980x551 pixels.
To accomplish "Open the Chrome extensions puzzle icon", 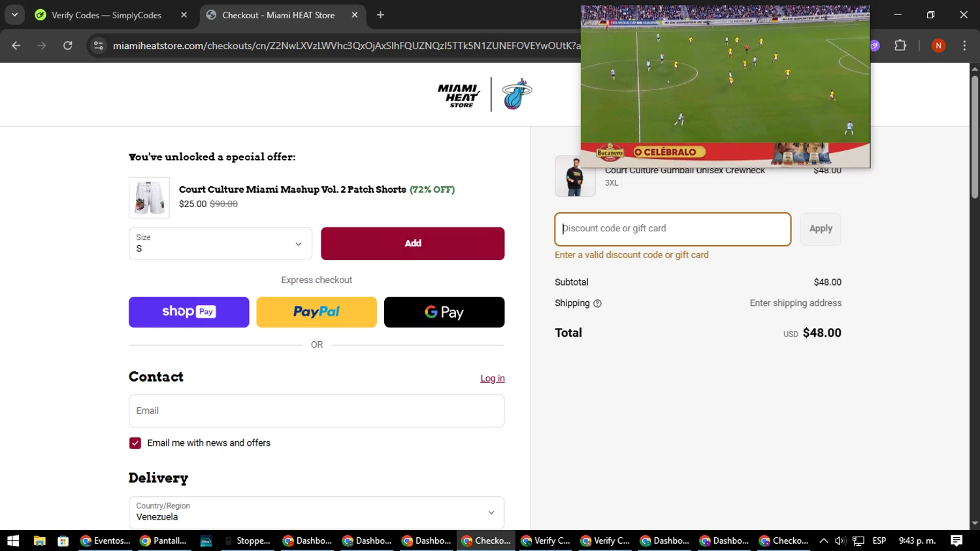I will [x=900, y=45].
